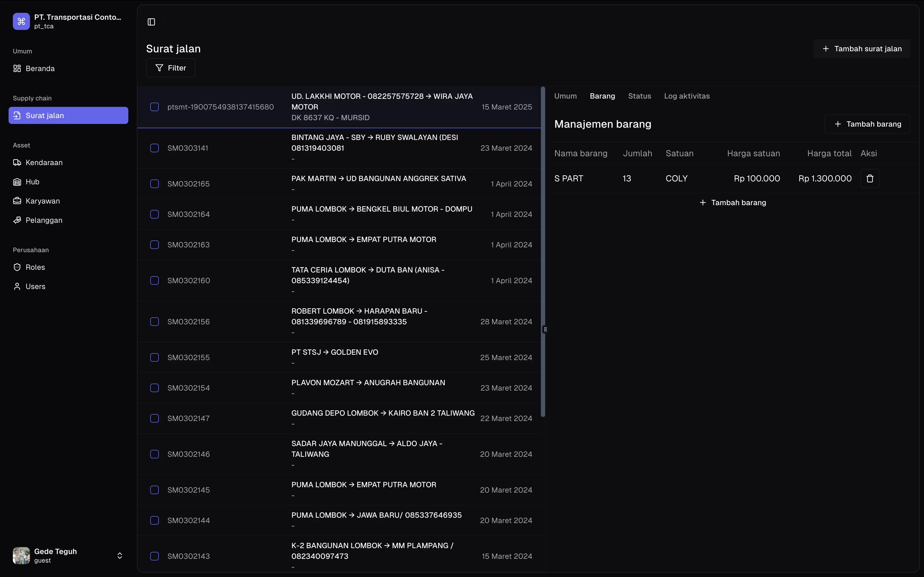This screenshot has height=577, width=924.
Task: Navigate to Pelanggan
Action: coord(44,220)
